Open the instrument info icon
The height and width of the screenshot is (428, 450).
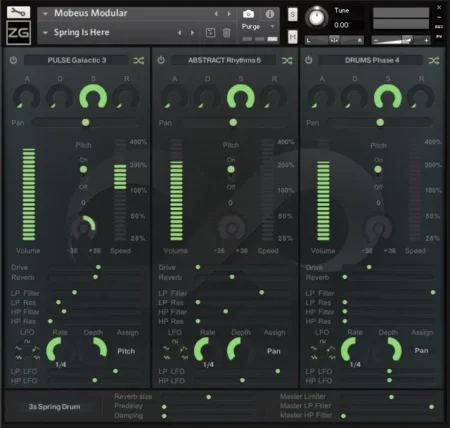click(270, 14)
